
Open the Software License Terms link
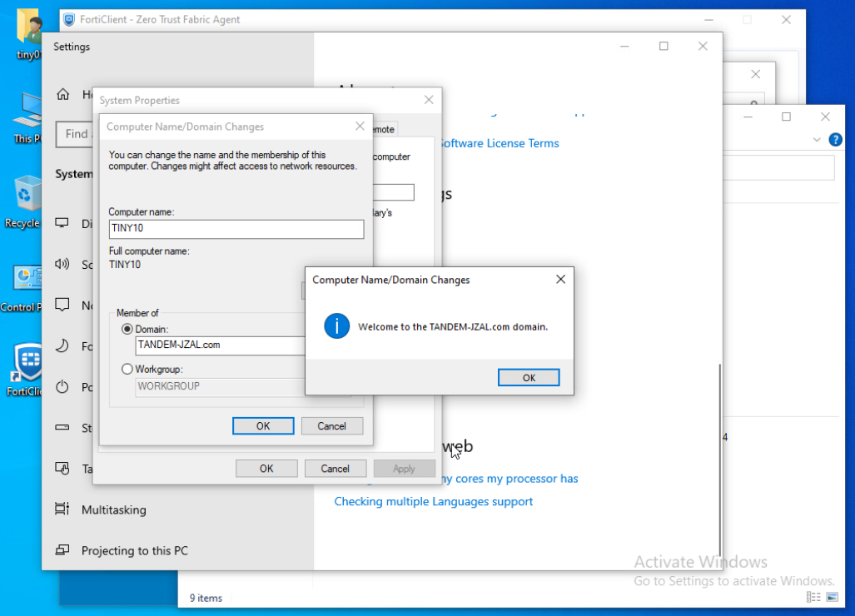[x=499, y=143]
